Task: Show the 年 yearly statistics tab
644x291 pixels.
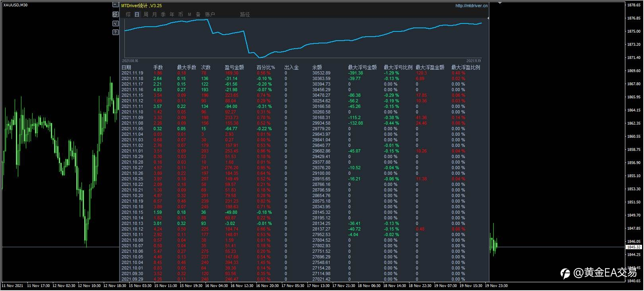Action: (172, 14)
